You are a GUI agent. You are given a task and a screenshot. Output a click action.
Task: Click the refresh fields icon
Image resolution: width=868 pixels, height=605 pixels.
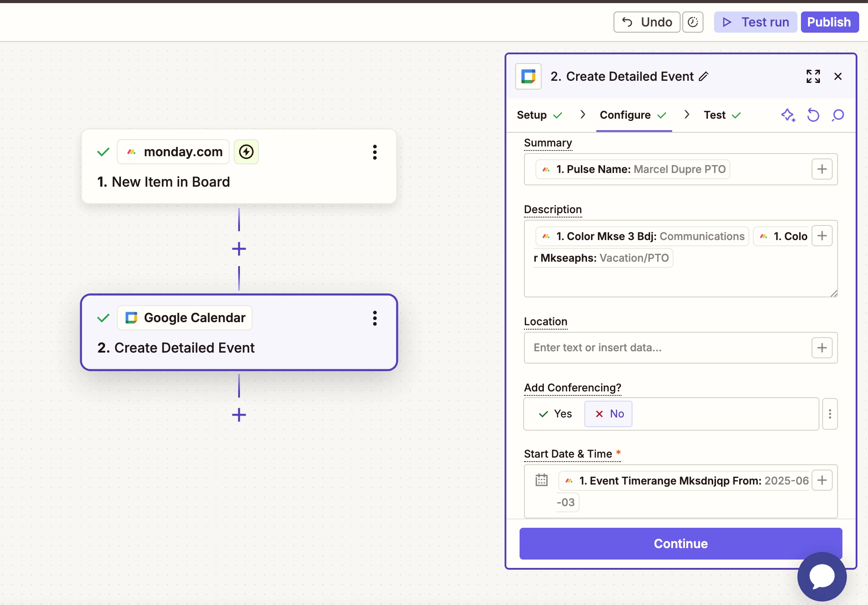(813, 115)
